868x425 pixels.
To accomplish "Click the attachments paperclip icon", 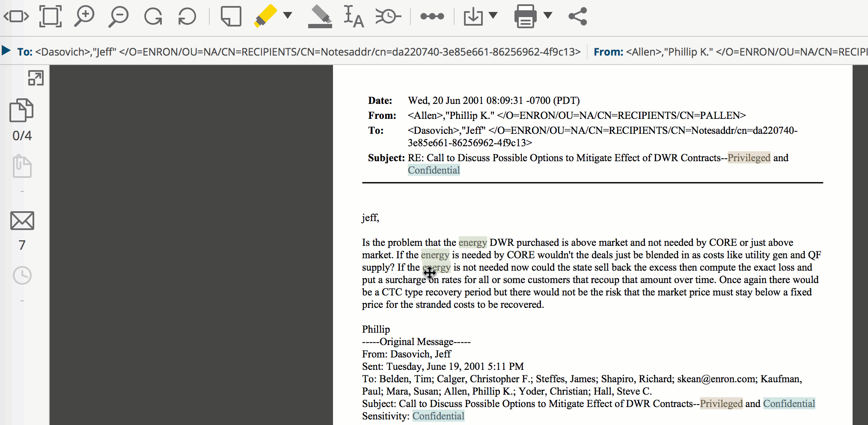I will [22, 166].
